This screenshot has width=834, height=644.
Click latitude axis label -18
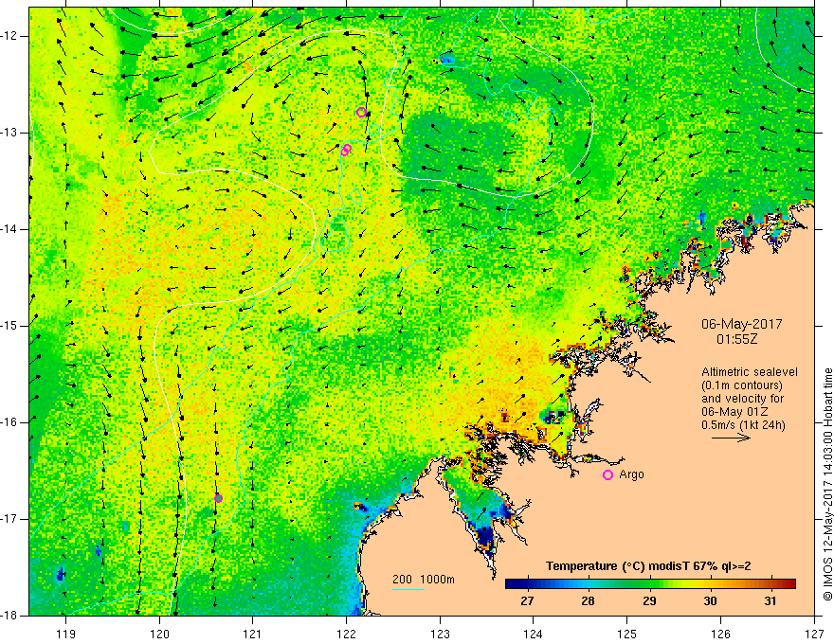pos(10,616)
